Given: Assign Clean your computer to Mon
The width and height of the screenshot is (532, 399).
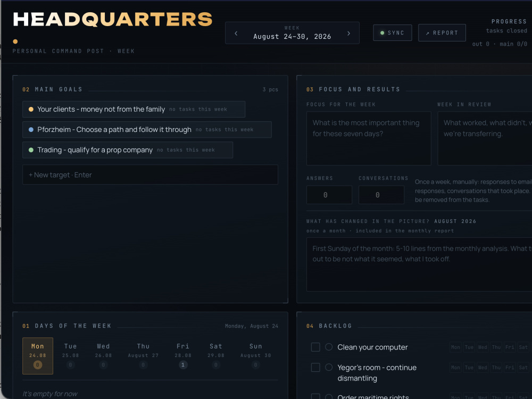Looking at the screenshot, I should pyautogui.click(x=456, y=347).
